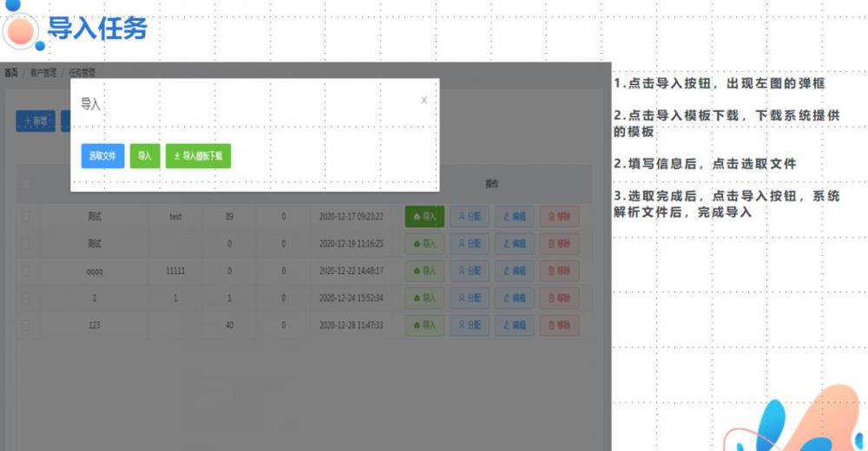Viewport: 868px width, 451px height.
Task: Click 任务管理 in the breadcrumb
Action: pos(82,73)
